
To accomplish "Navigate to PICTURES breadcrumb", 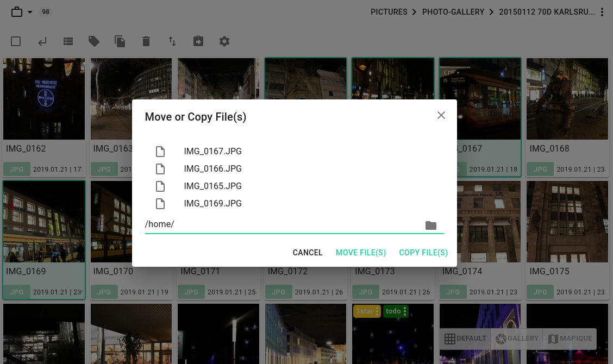I will click(x=389, y=12).
